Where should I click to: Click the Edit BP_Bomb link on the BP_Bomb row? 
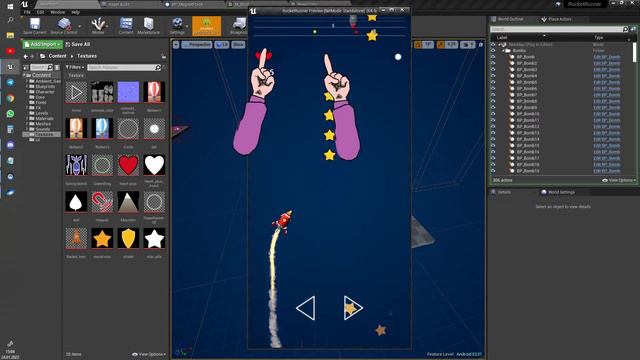pos(607,57)
